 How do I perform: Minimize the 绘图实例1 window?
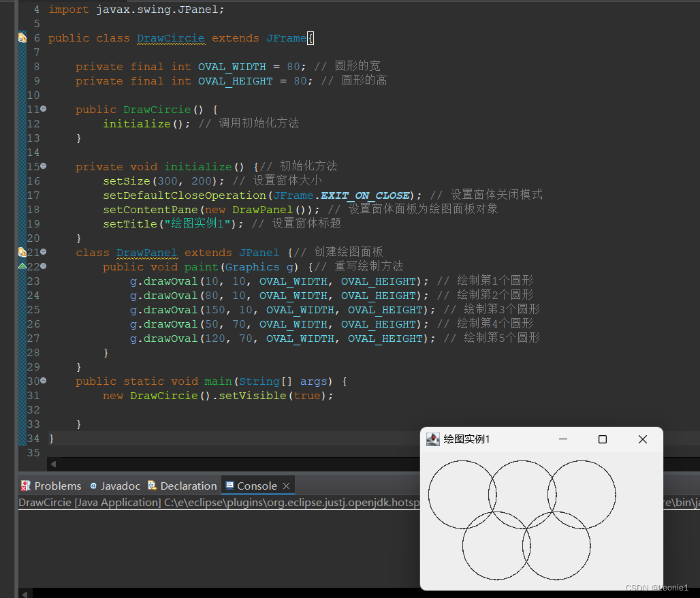coord(563,439)
